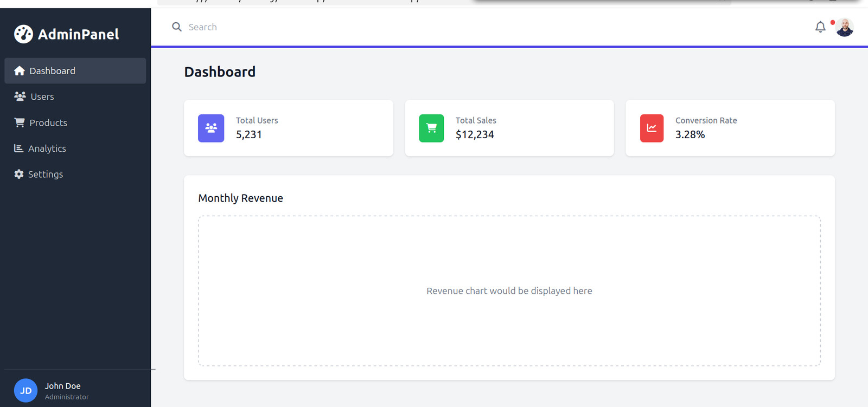Click the magnifying glass search icon
This screenshot has height=407, width=868.
[177, 27]
